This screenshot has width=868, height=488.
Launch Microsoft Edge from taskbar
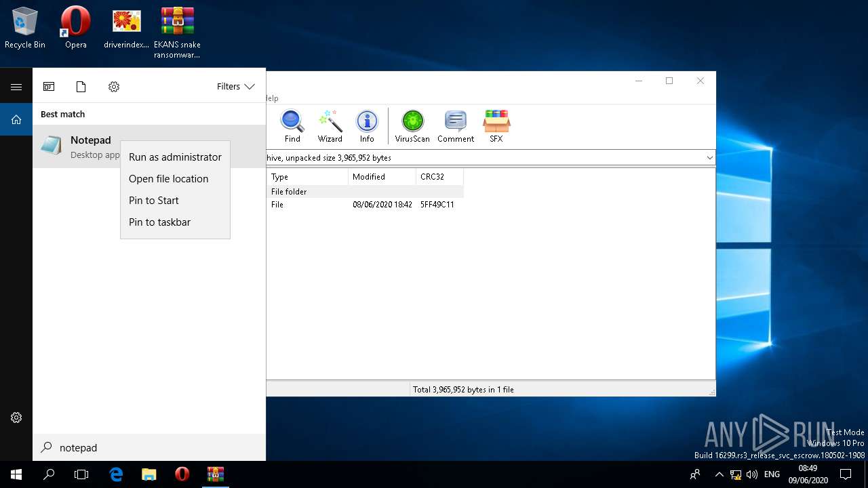(116, 474)
